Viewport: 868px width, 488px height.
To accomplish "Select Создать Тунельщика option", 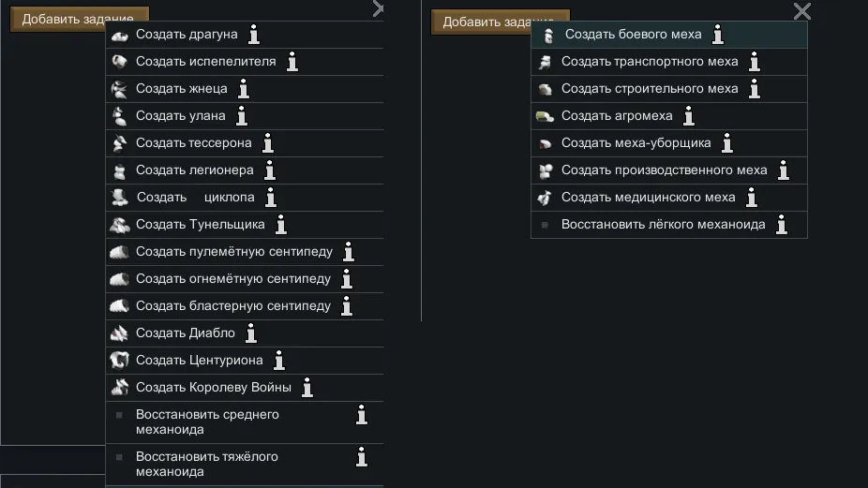I will (x=201, y=225).
